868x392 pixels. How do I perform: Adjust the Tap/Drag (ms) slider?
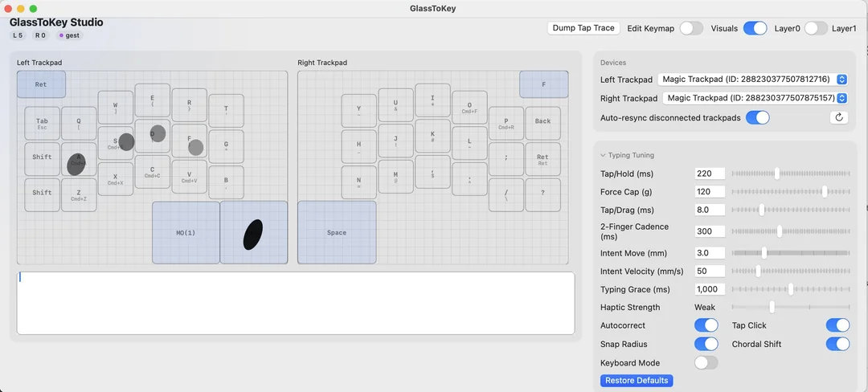tap(791, 210)
